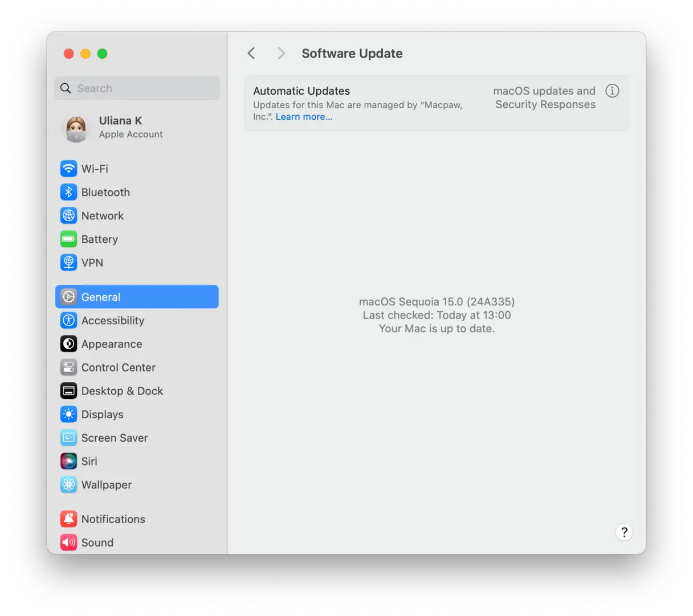Click the Wi-Fi icon in sidebar
This screenshot has height=616, width=693.
click(x=68, y=169)
